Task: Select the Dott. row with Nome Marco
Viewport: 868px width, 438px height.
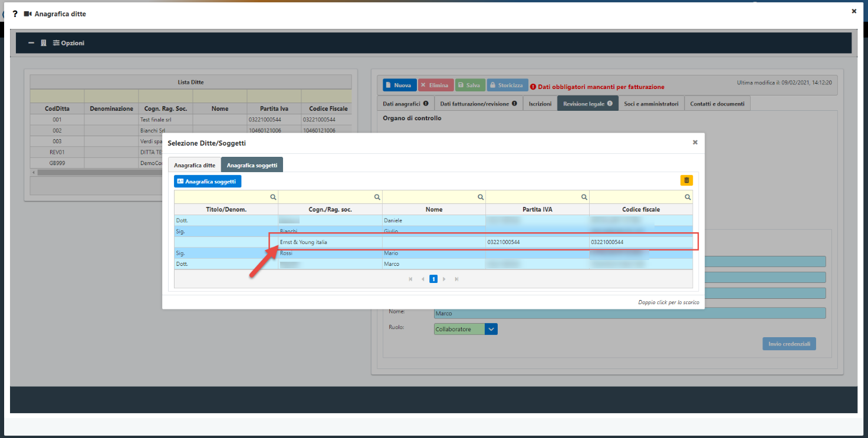Action: [x=433, y=264]
